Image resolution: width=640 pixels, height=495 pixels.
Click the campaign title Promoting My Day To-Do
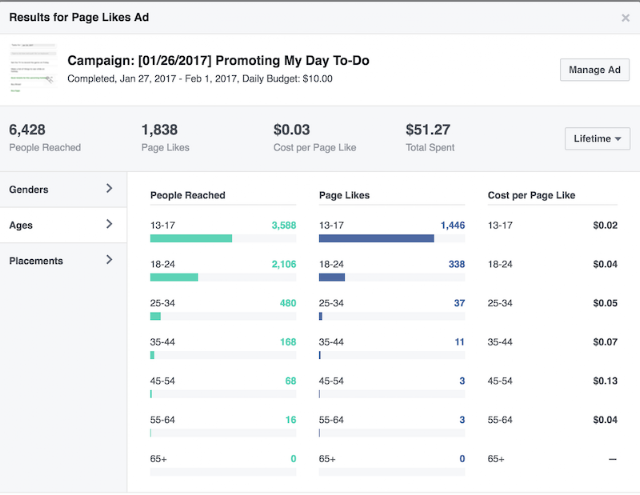pos(218,61)
